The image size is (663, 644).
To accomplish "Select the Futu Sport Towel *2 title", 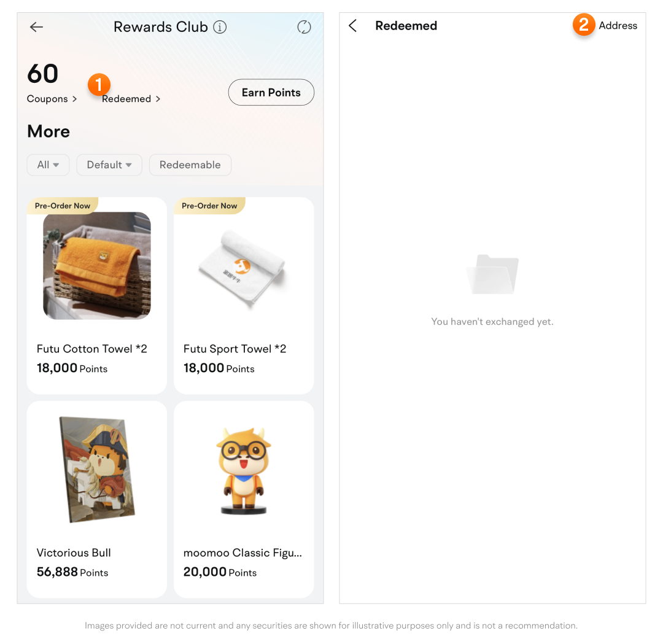I will 235,349.
